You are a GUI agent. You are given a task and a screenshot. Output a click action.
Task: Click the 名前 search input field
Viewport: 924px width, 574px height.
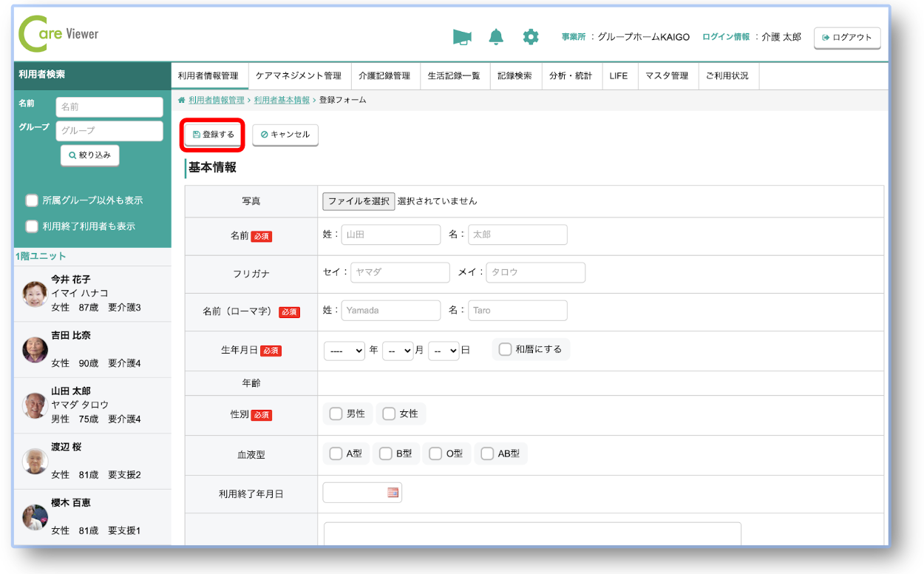[x=109, y=107]
